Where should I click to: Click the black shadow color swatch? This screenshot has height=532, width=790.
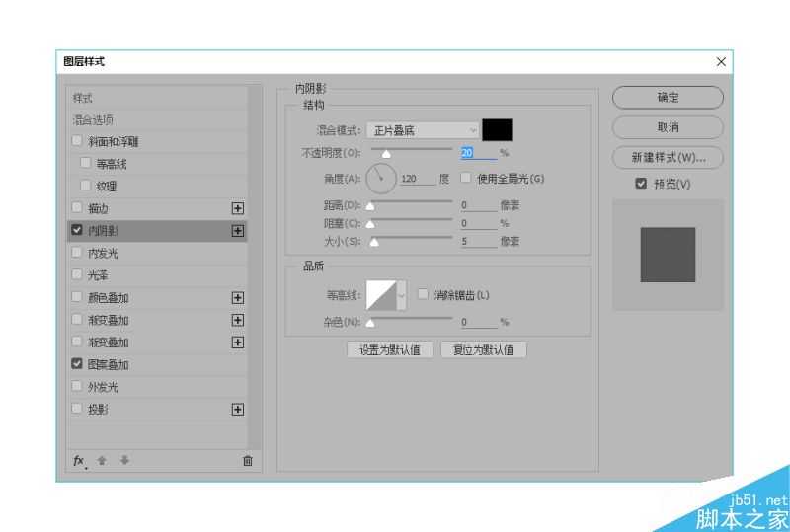click(497, 130)
